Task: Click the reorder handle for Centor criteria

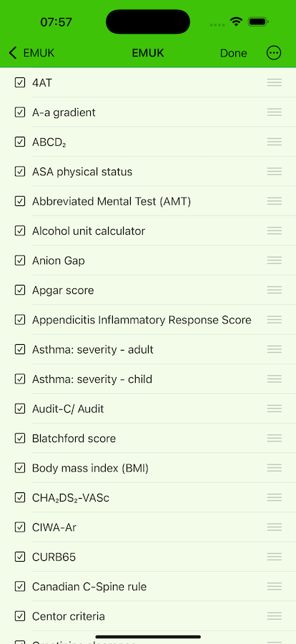Action: coord(275,616)
